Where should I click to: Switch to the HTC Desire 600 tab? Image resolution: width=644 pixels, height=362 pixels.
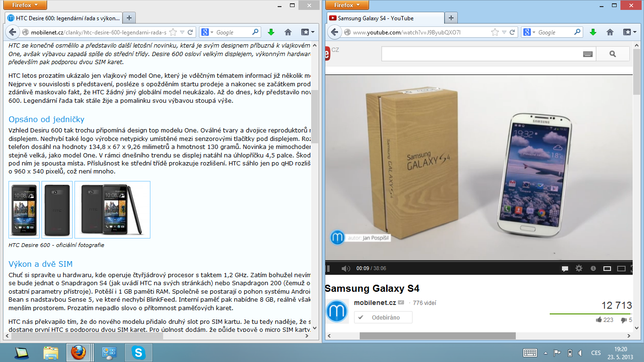tap(64, 18)
